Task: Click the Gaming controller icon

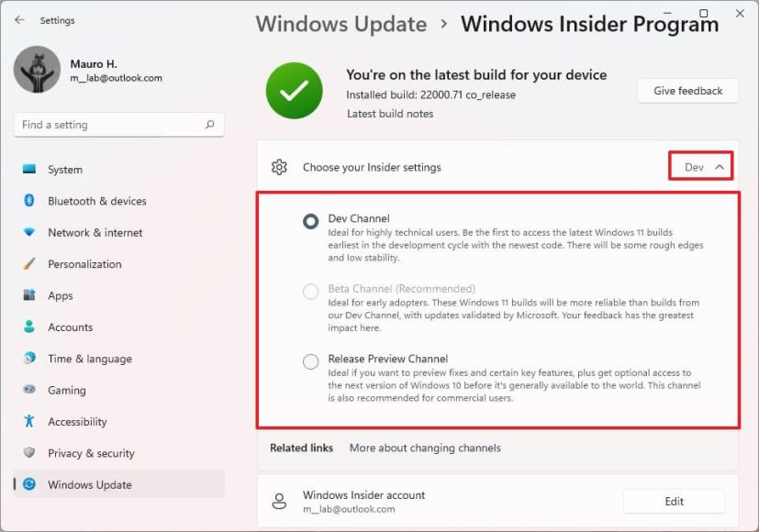Action: point(28,390)
